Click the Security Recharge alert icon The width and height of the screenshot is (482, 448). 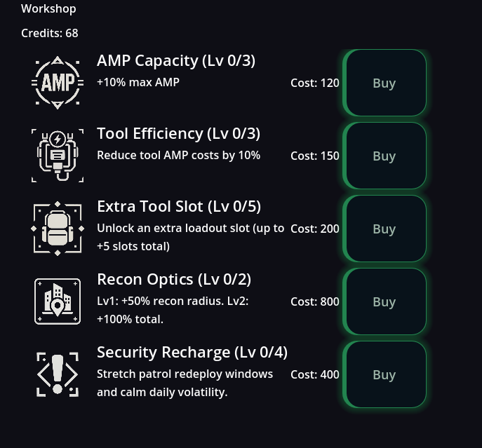[x=58, y=374]
